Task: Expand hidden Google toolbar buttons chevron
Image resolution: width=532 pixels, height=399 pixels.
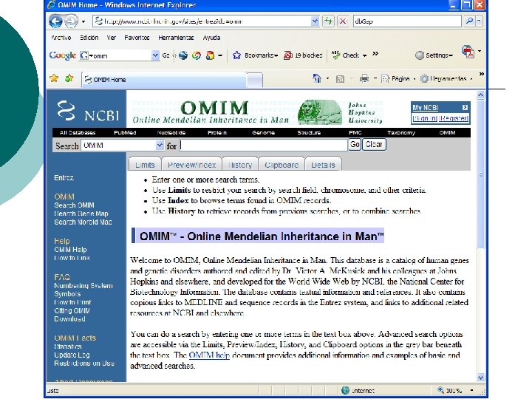Action: [x=375, y=54]
